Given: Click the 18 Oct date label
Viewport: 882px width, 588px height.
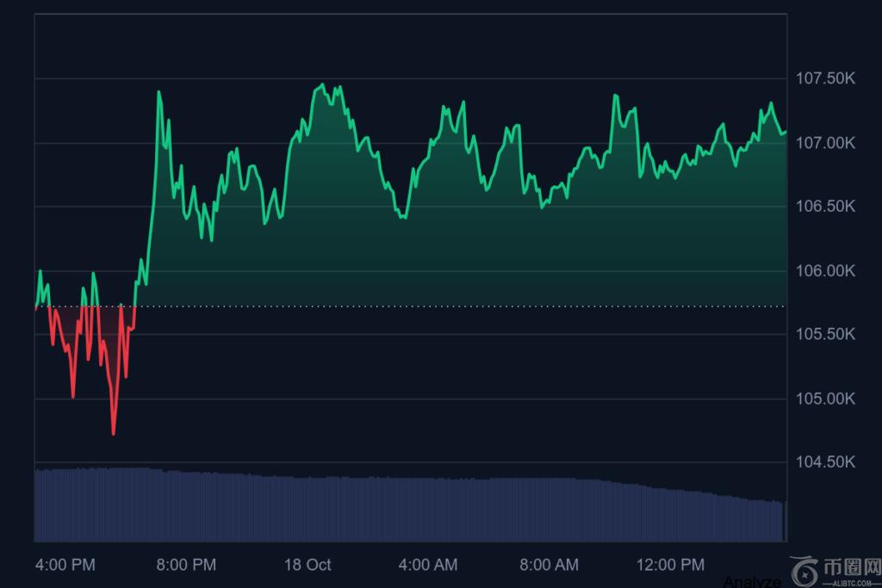Looking at the screenshot, I should click(307, 565).
